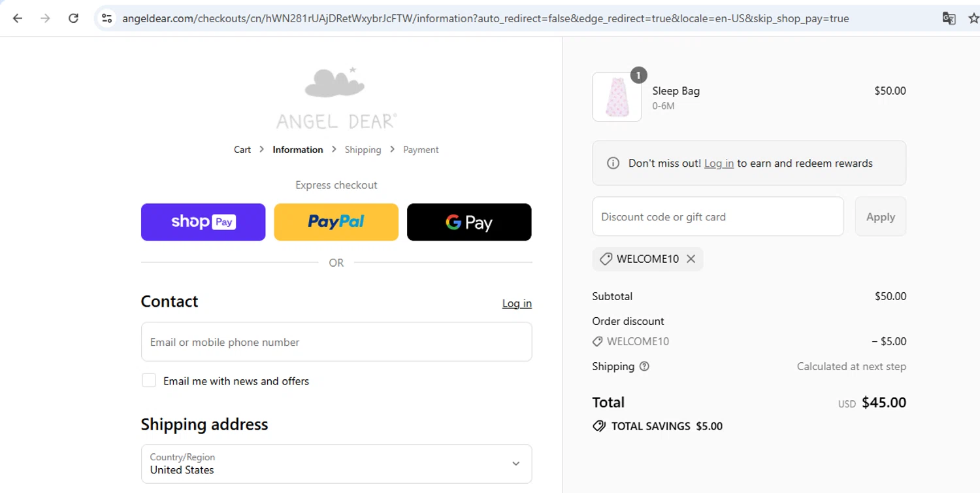The height and width of the screenshot is (493, 980).
Task: Click the 0-6M size text
Action: pyautogui.click(x=663, y=106)
